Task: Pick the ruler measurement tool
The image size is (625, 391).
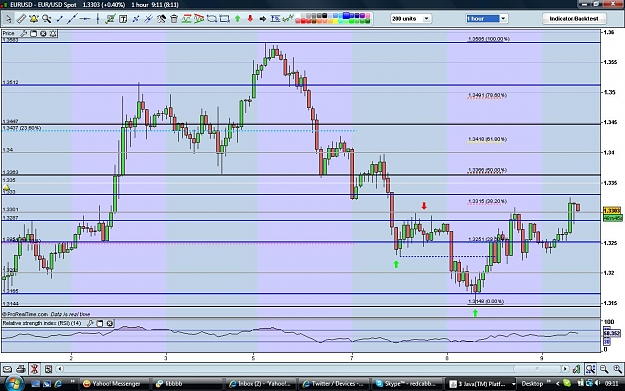Action: (21, 19)
